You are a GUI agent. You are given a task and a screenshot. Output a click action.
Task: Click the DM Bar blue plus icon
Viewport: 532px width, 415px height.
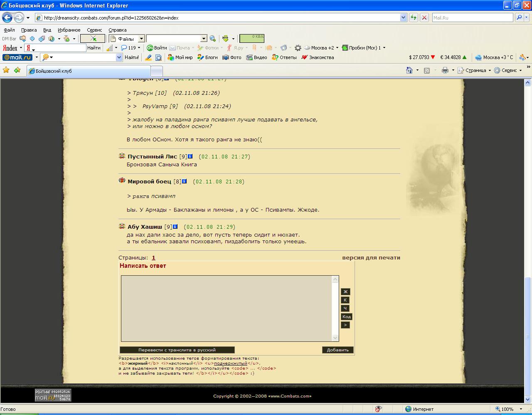point(32,39)
